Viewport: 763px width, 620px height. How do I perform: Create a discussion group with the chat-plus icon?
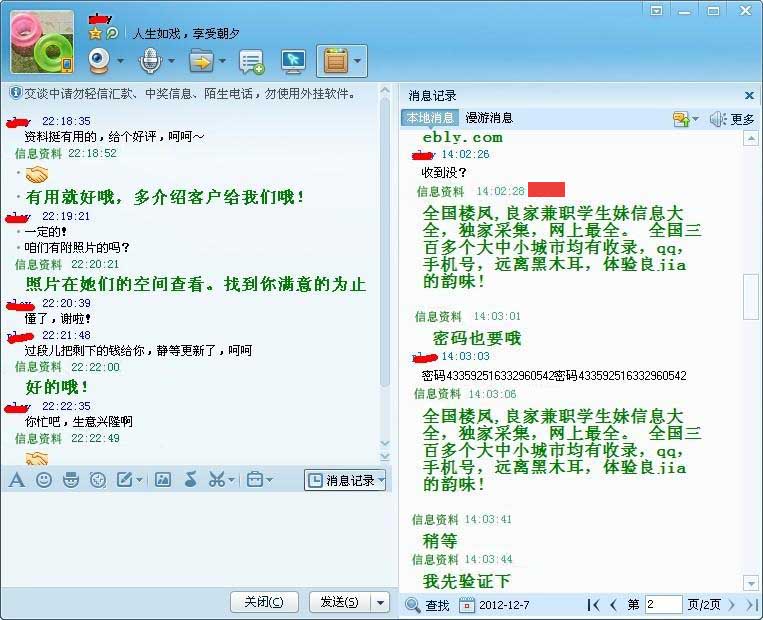[x=251, y=62]
